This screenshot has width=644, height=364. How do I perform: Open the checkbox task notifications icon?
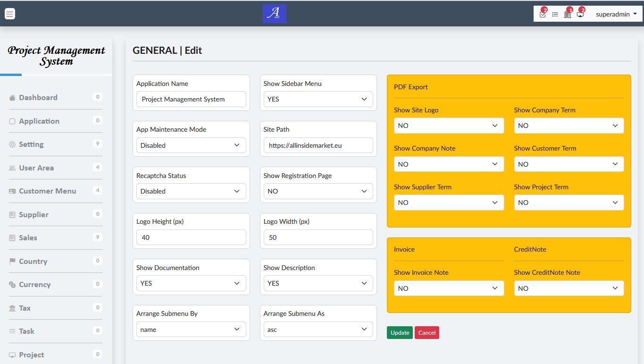coord(543,14)
